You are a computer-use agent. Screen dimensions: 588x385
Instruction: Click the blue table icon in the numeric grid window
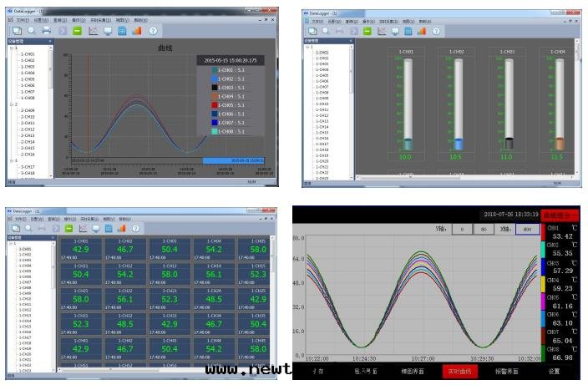[107, 227]
